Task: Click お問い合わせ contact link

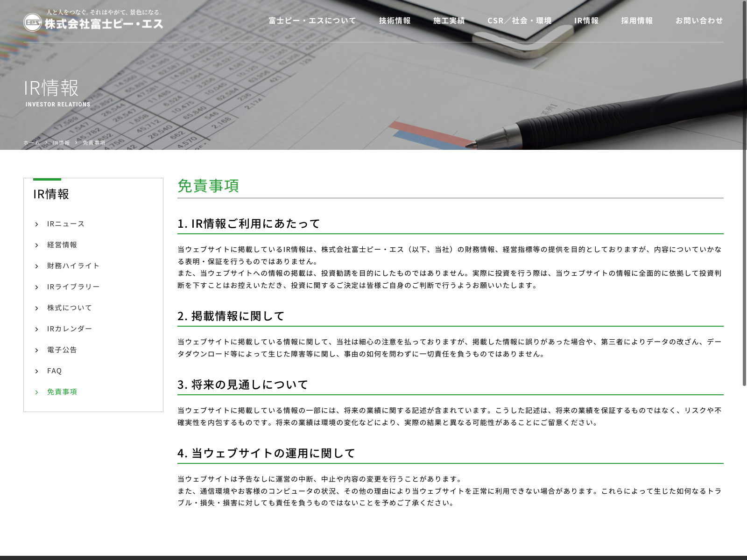Action: (699, 21)
